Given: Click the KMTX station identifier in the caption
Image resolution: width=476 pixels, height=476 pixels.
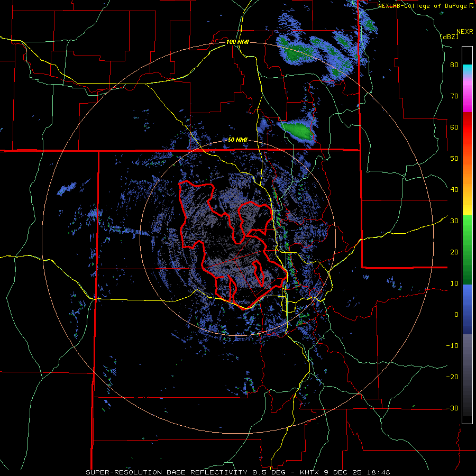Looking at the screenshot, I should tap(309, 472).
